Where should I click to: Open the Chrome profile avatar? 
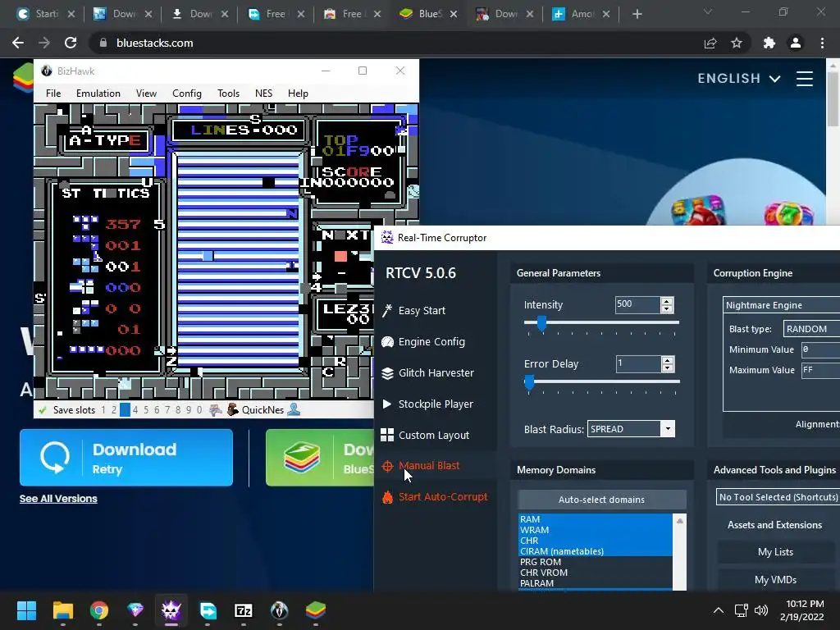click(x=796, y=43)
